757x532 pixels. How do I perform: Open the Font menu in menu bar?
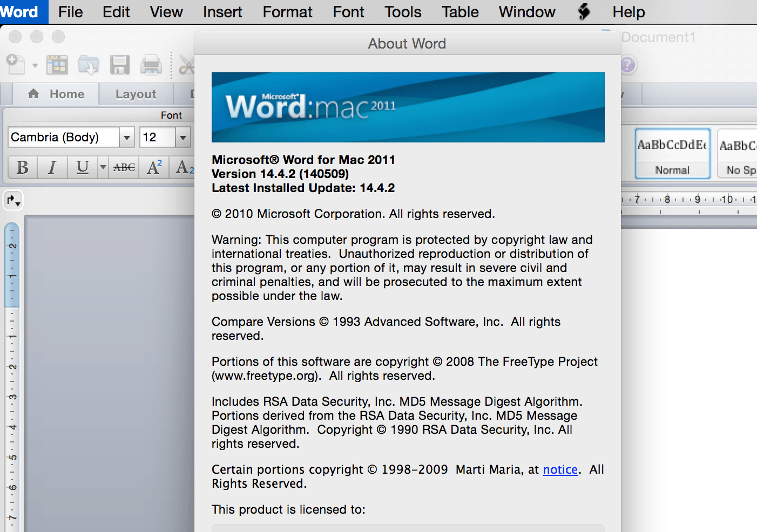pyautogui.click(x=349, y=12)
